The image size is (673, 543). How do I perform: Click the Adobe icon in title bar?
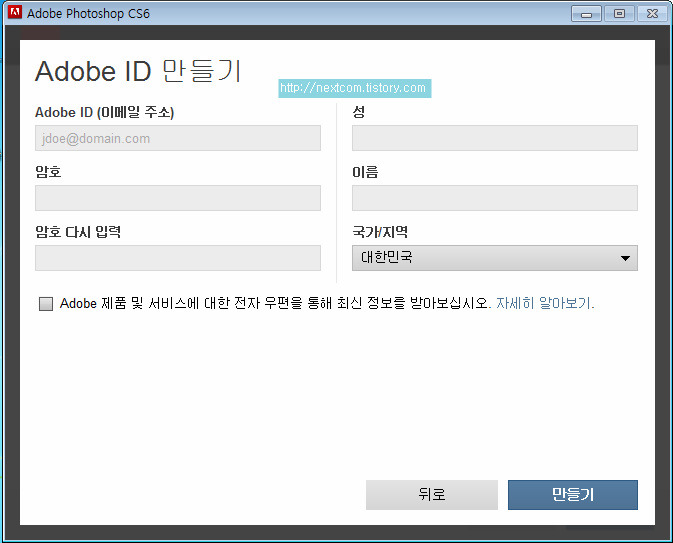pyautogui.click(x=15, y=12)
